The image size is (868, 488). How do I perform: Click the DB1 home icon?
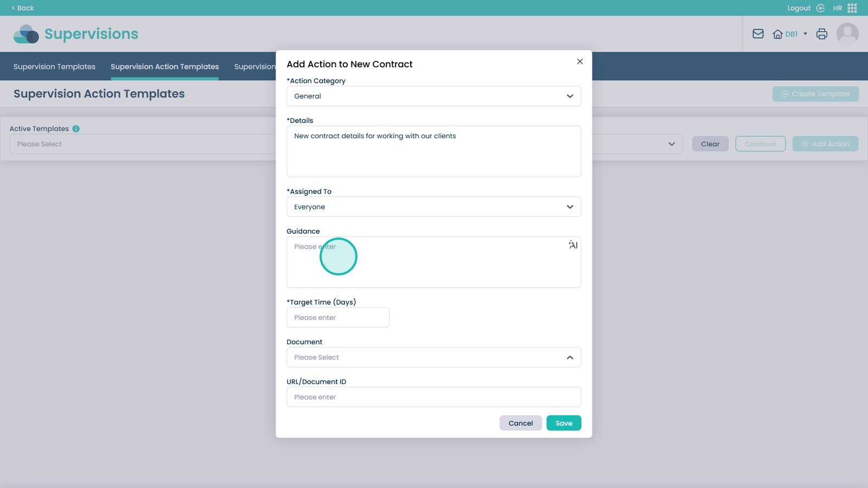(777, 34)
